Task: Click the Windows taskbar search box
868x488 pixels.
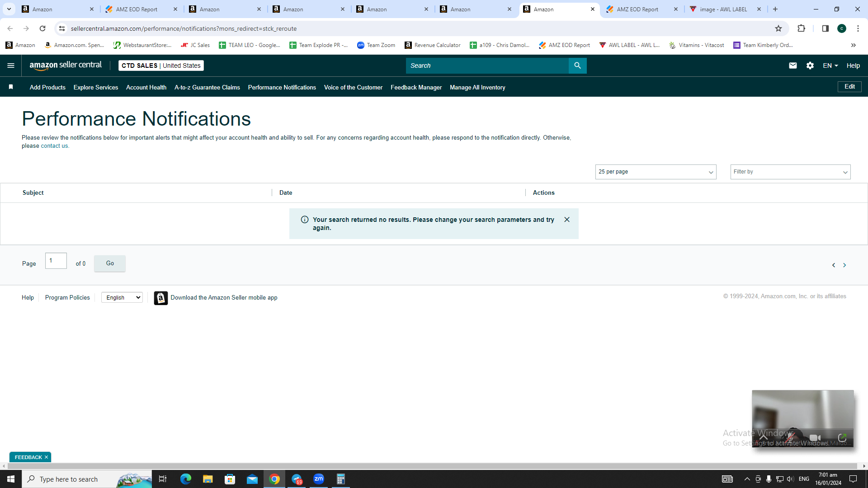Action: pyautogui.click(x=87, y=479)
